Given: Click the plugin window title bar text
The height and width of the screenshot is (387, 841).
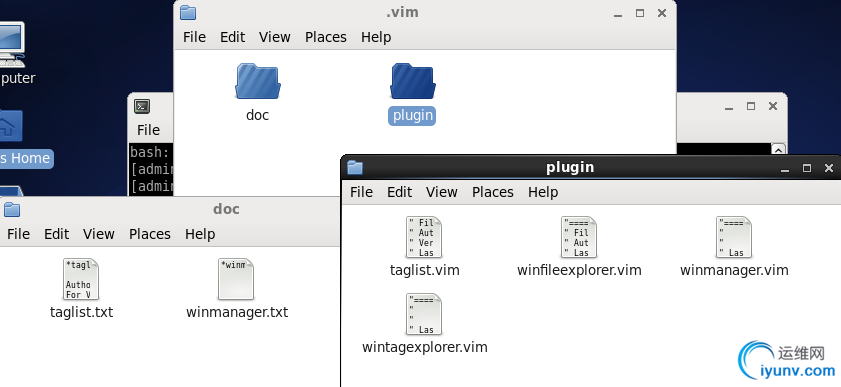Looking at the screenshot, I should [x=570, y=167].
